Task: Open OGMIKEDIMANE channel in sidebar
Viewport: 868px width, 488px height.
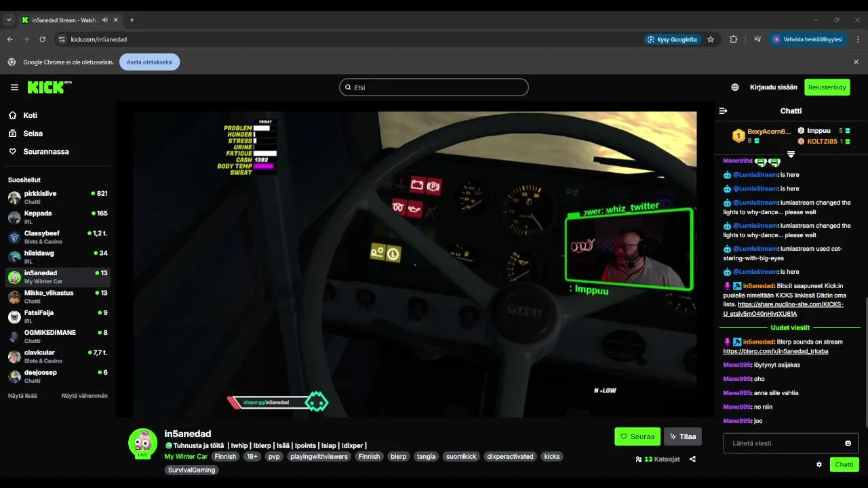Action: coord(58,336)
